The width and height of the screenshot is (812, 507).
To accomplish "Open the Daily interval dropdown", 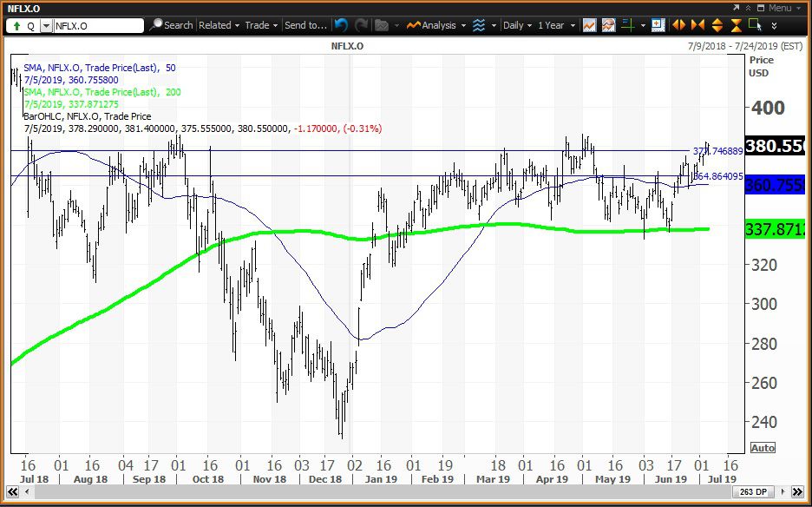I will pos(517,25).
